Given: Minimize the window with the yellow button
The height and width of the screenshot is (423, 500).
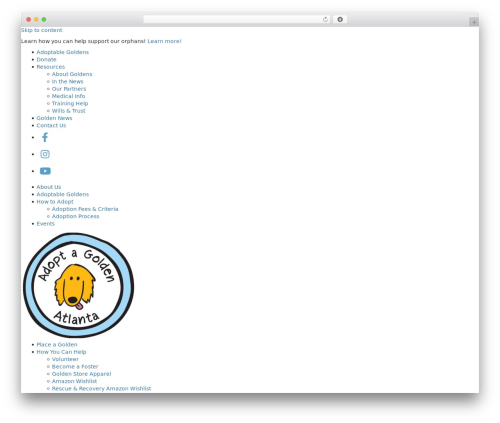Looking at the screenshot, I should click(x=36, y=19).
